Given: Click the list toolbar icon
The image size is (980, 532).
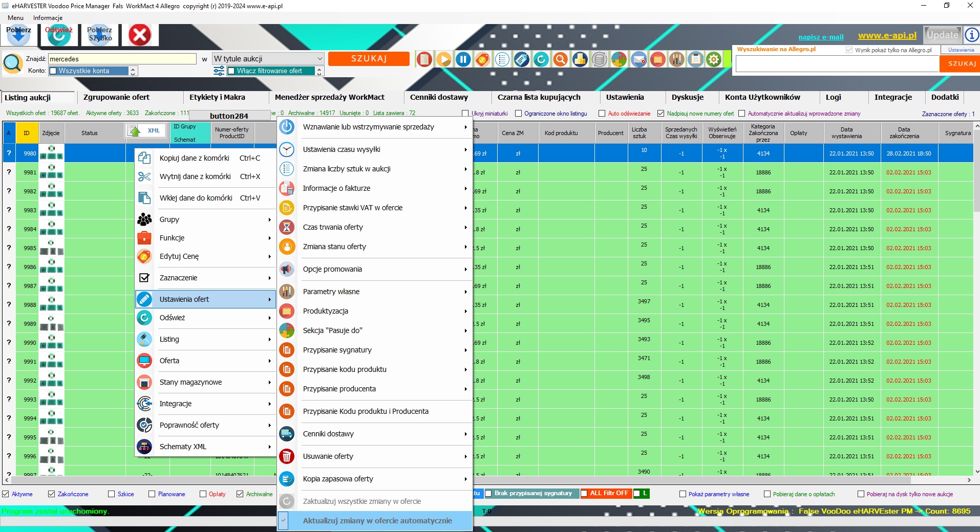Looking at the screenshot, I should click(502, 59).
